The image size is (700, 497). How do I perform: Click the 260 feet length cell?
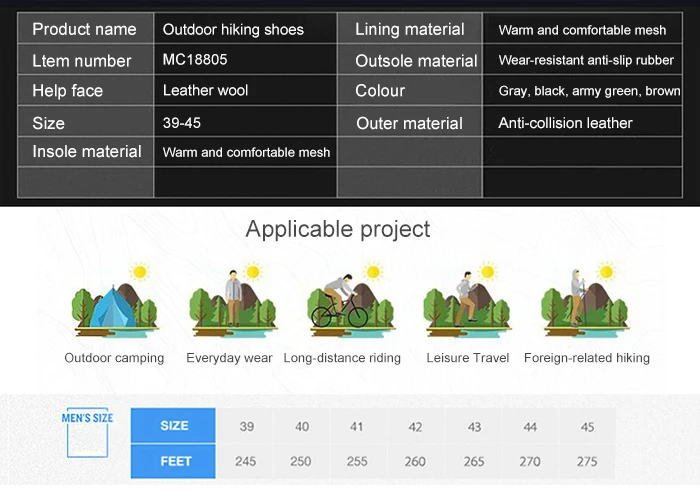point(415,461)
